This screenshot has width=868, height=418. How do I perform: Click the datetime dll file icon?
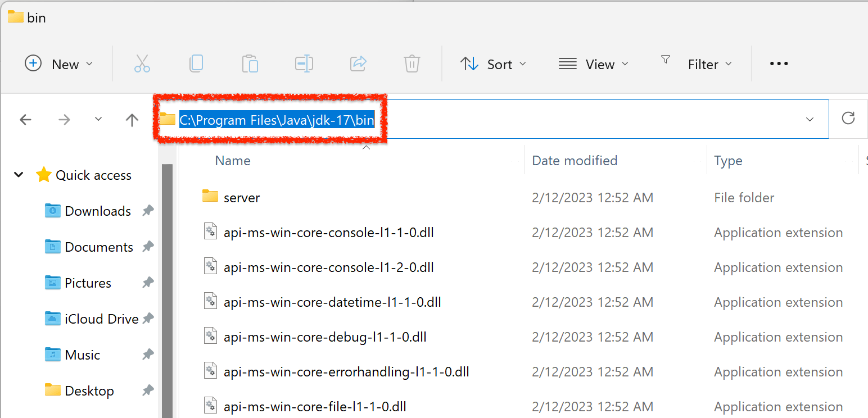coord(210,302)
